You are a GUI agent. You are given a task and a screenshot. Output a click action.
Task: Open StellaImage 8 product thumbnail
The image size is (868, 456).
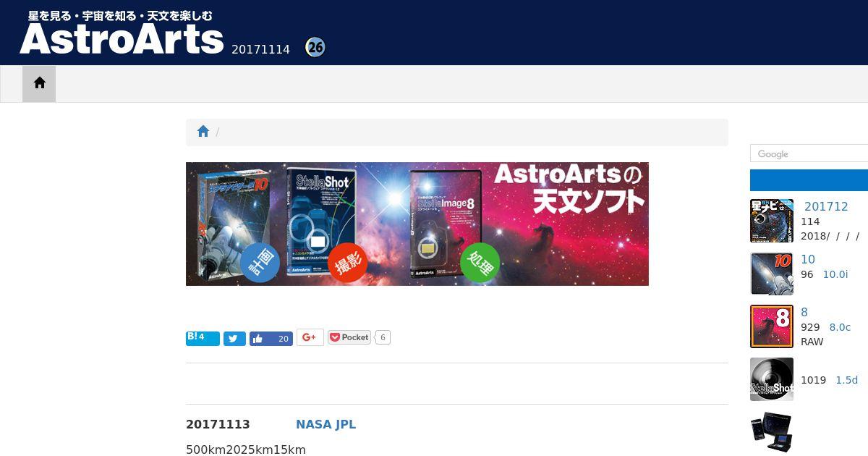(x=772, y=326)
